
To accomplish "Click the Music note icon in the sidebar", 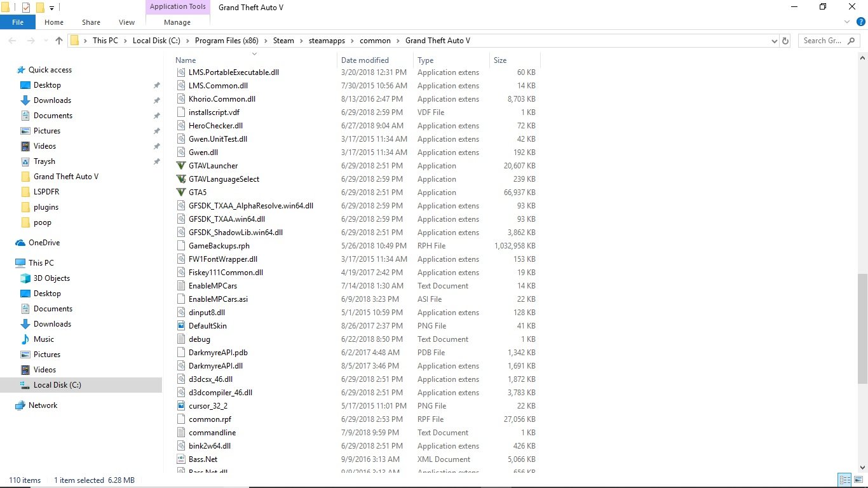I will pyautogui.click(x=25, y=339).
